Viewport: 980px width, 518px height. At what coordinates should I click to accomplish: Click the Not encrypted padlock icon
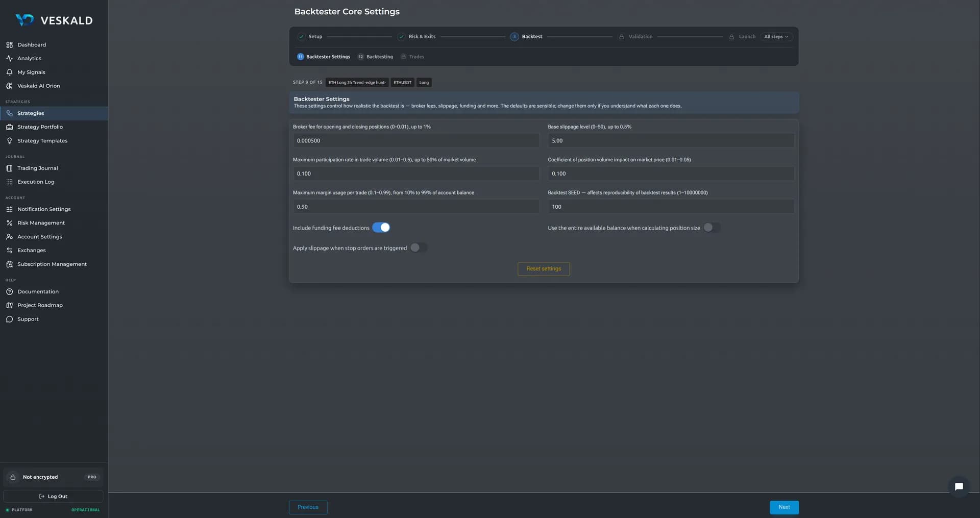click(13, 477)
